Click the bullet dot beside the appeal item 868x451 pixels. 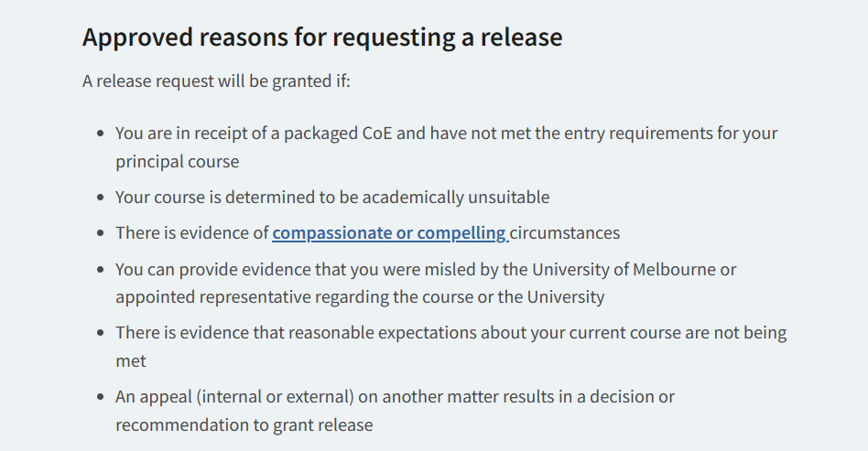click(x=100, y=397)
